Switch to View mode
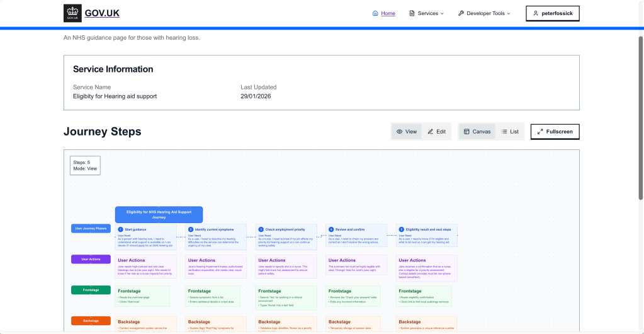Image resolution: width=644 pixels, height=334 pixels. pyautogui.click(x=407, y=132)
